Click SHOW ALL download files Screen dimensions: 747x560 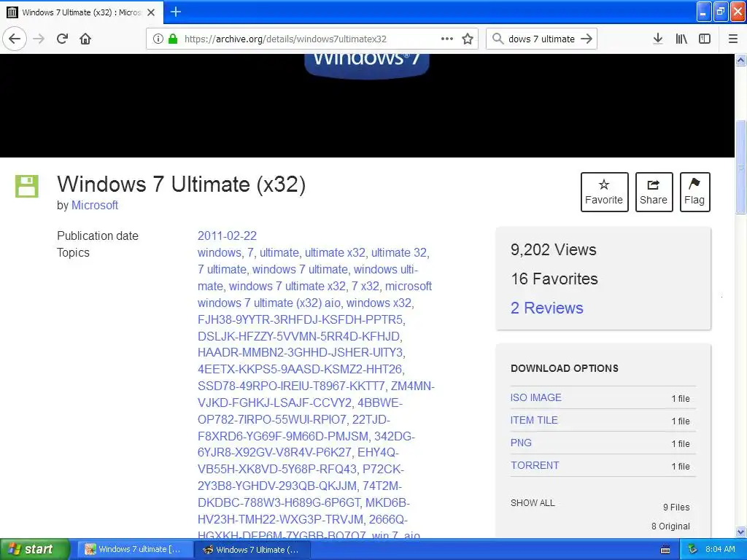533,503
